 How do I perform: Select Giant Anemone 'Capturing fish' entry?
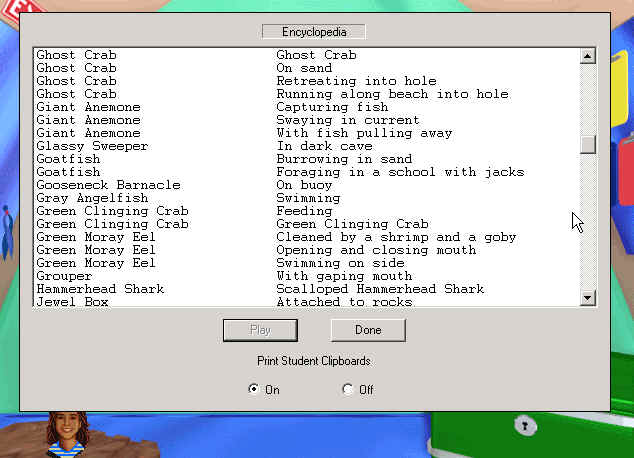pos(306,107)
